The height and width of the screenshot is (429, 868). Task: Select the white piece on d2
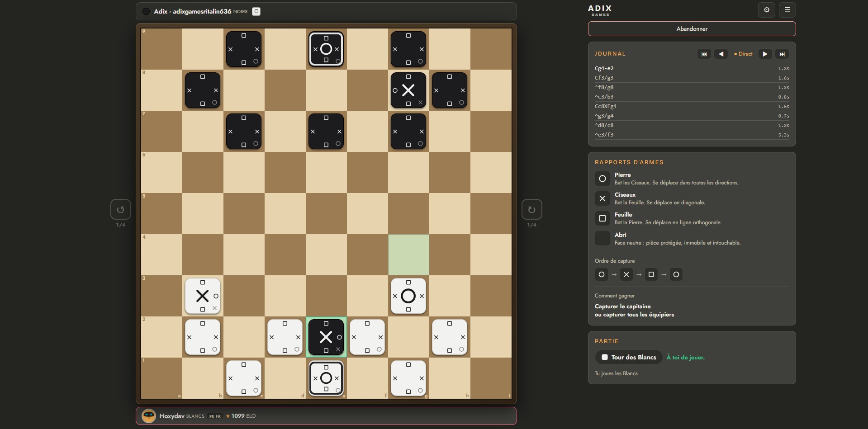(x=285, y=337)
